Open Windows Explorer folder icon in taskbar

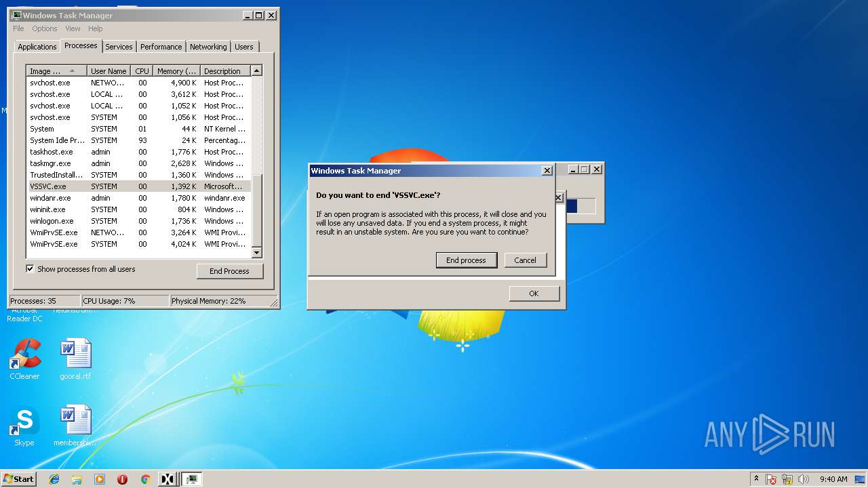[77, 479]
